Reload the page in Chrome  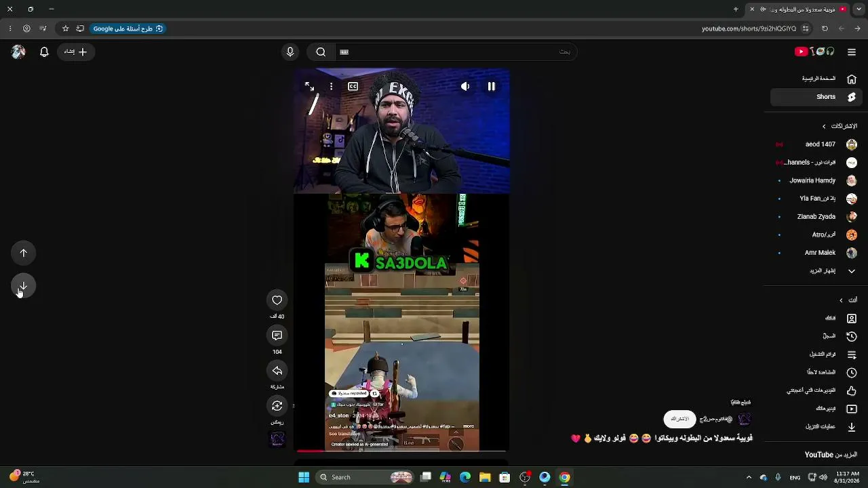(825, 28)
